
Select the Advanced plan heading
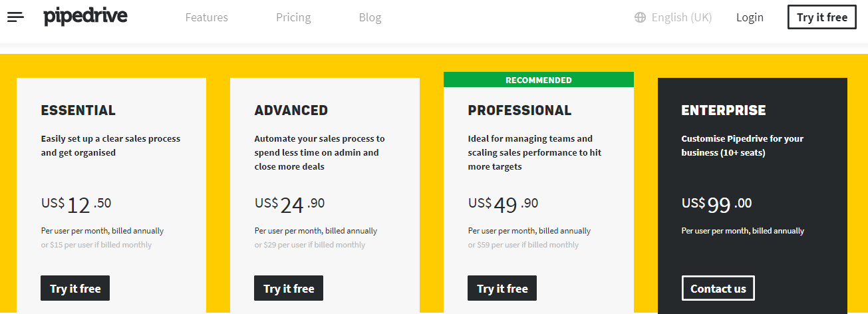[291, 110]
